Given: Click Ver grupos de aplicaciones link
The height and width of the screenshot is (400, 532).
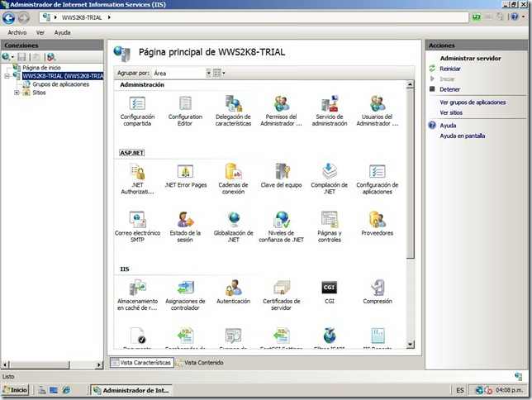Looking at the screenshot, I should pyautogui.click(x=473, y=102).
